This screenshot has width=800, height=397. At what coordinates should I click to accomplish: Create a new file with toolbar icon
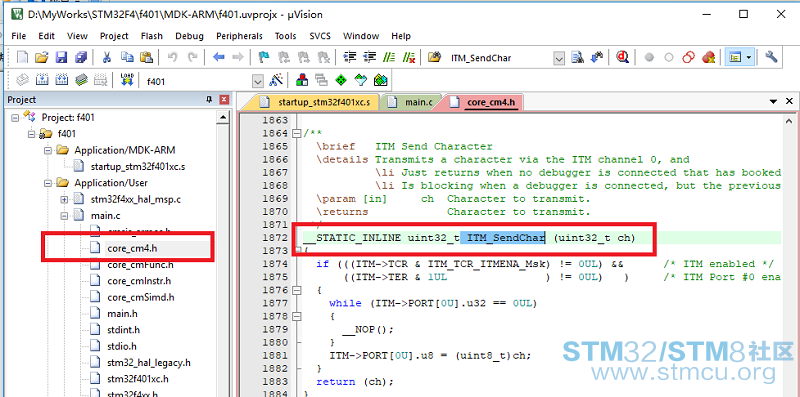[x=22, y=57]
